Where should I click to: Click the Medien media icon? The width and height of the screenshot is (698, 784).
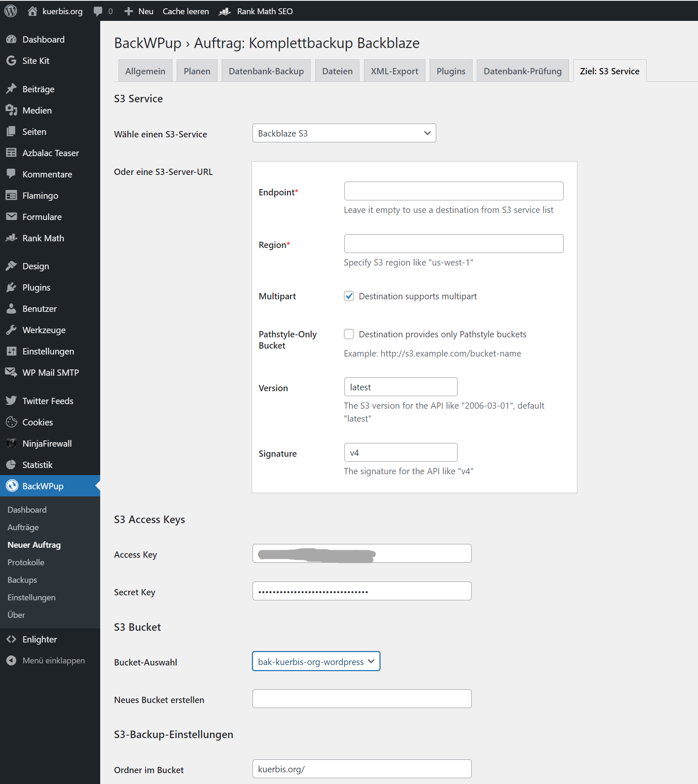(11, 110)
